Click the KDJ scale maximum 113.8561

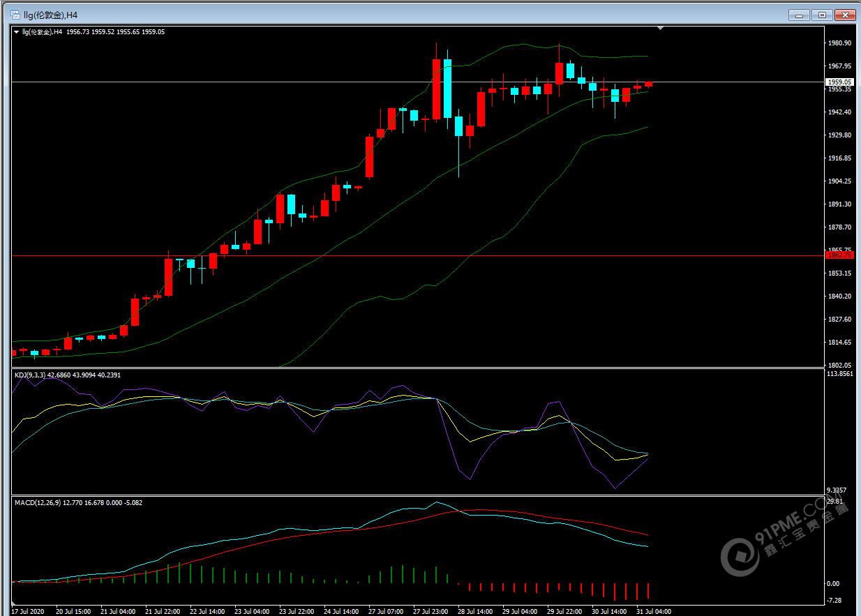click(x=839, y=374)
